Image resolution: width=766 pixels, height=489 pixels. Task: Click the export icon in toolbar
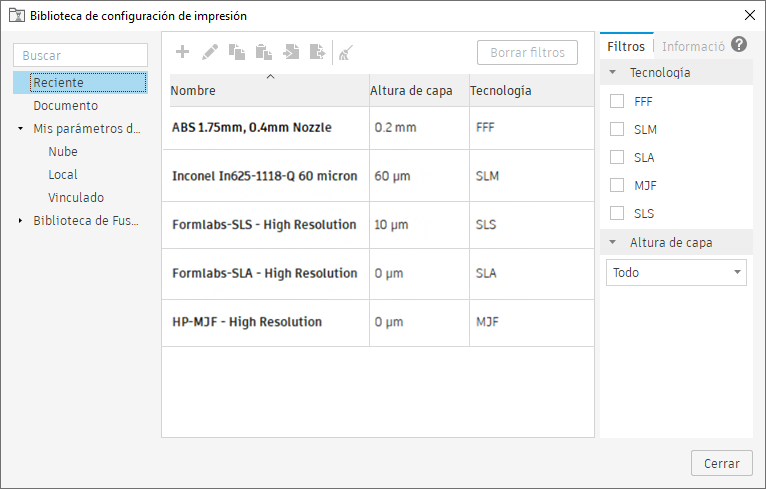coord(318,52)
